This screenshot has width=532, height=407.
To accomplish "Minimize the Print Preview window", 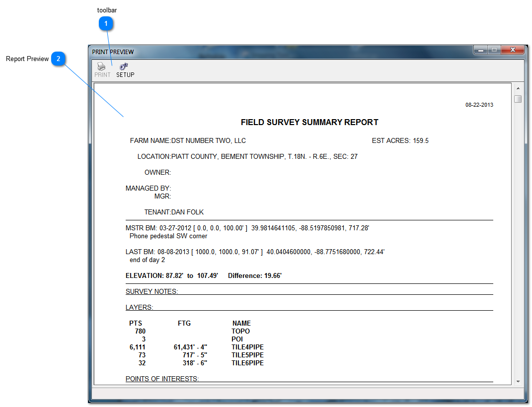I will [x=480, y=50].
